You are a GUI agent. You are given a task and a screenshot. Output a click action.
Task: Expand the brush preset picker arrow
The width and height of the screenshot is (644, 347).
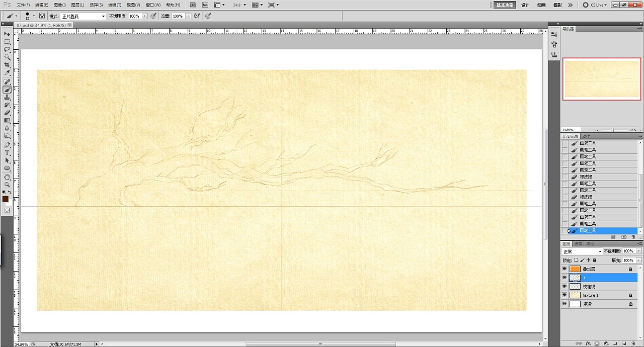pos(34,16)
